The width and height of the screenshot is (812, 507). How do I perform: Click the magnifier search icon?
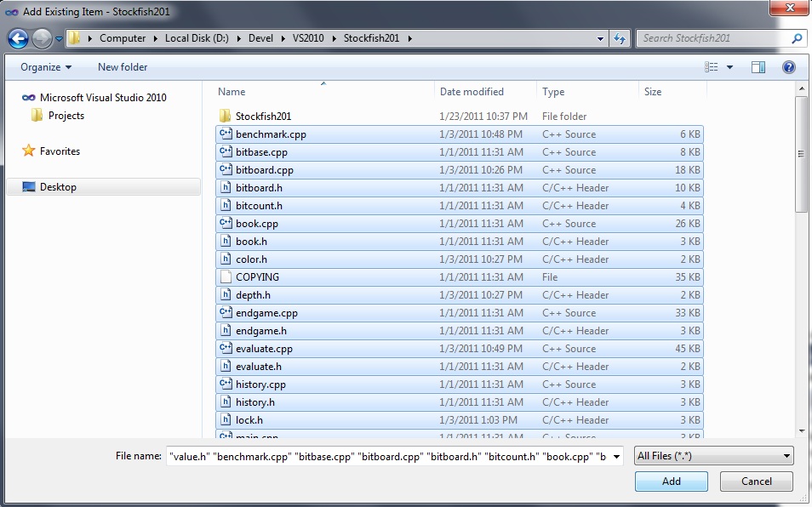pyautogui.click(x=797, y=38)
